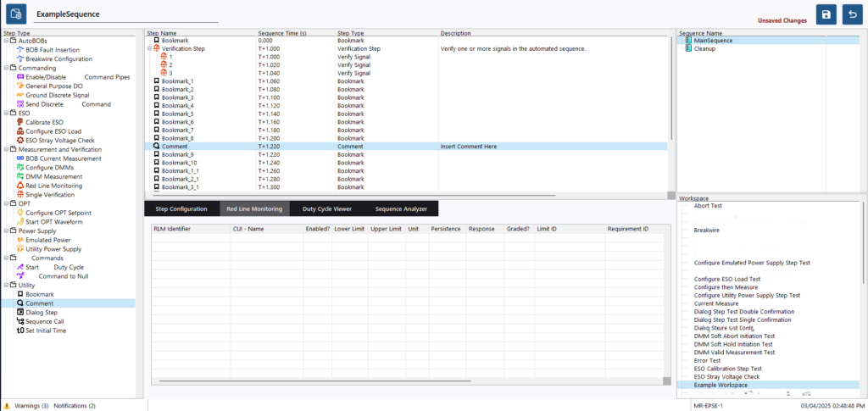This screenshot has height=411, width=868.
Task: Select the Comment row at T+1.220
Action: (x=406, y=147)
